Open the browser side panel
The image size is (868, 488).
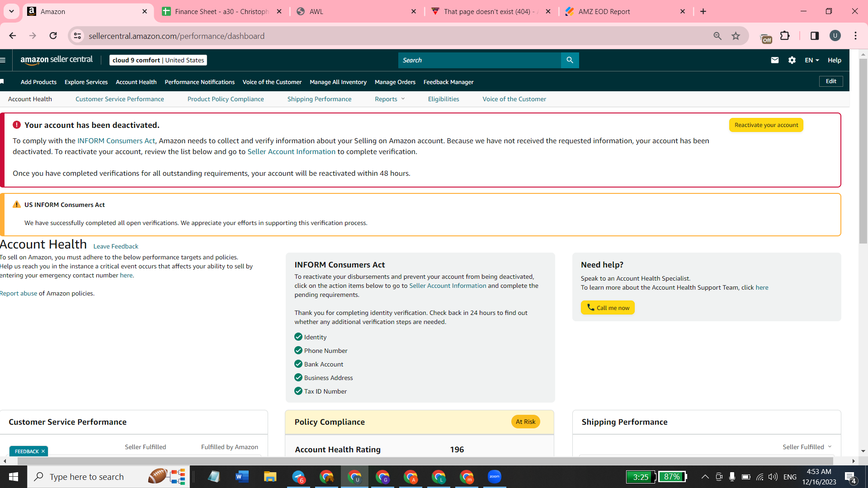pyautogui.click(x=815, y=36)
